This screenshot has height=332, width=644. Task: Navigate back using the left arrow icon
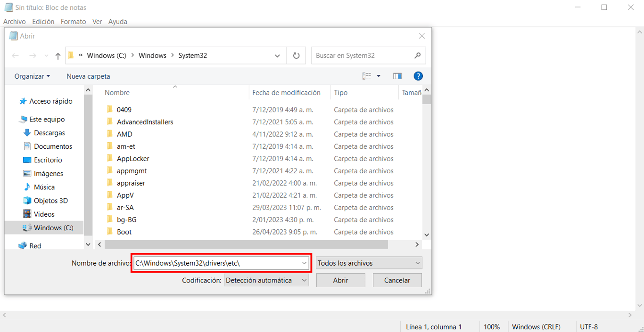[15, 55]
